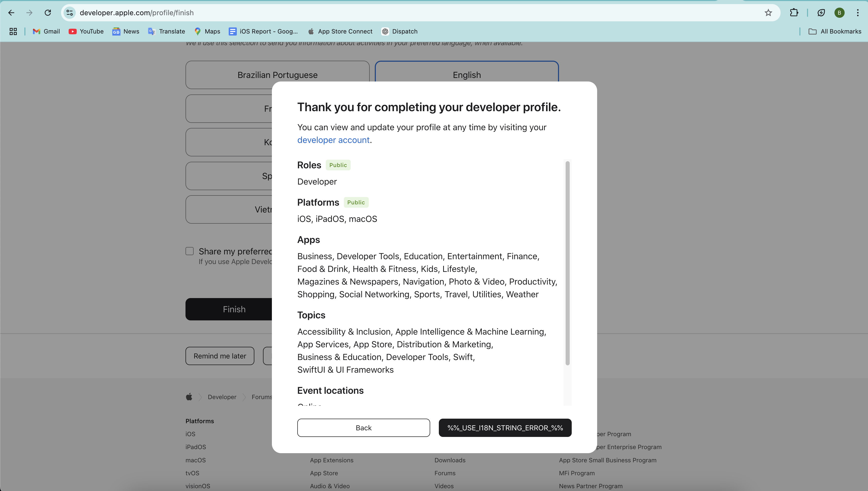Toggle the Share my preferred checkbox
The image size is (868, 491).
[x=190, y=251]
